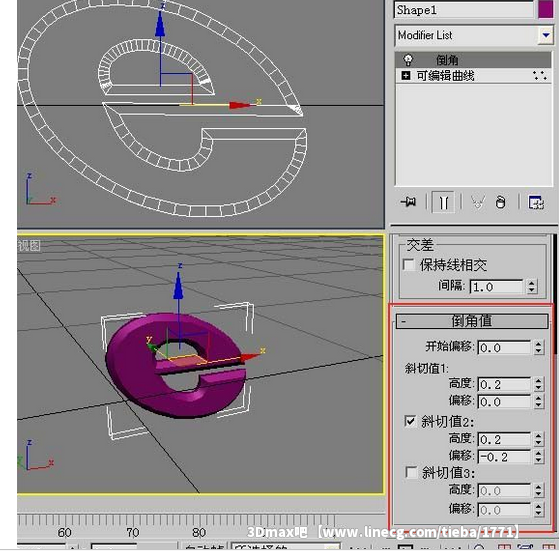Viewport: 559px width, 551px height.
Task: Toggle the 倒角 modifier light bulb icon
Action: 408,60
